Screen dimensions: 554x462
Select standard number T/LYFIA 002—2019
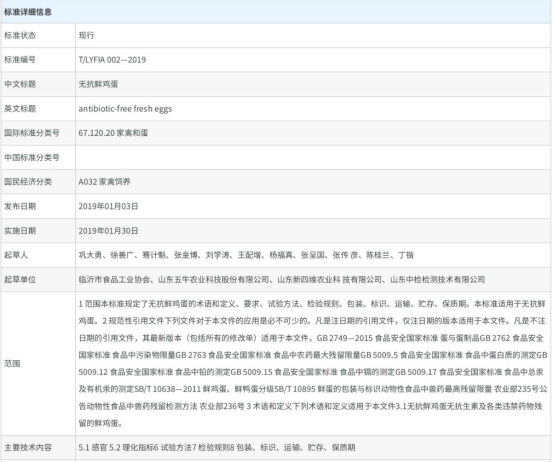coord(112,60)
